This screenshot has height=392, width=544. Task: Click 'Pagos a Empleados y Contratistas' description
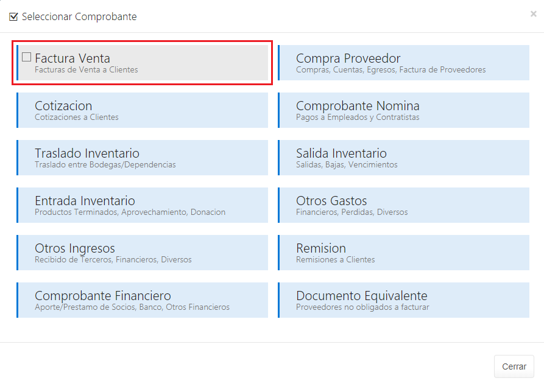pyautogui.click(x=358, y=117)
